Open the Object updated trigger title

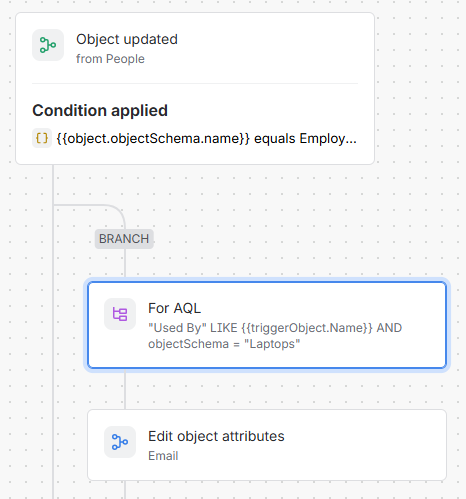point(127,39)
